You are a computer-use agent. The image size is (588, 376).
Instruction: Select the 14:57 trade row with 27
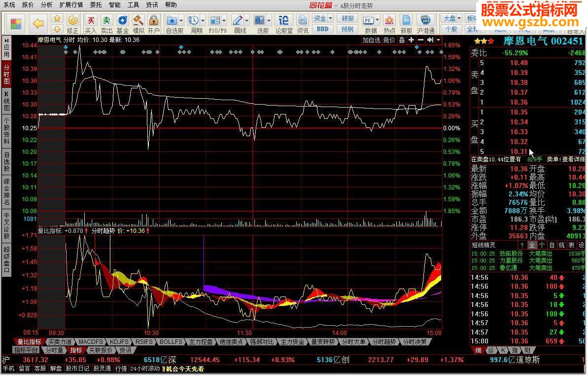point(528,332)
